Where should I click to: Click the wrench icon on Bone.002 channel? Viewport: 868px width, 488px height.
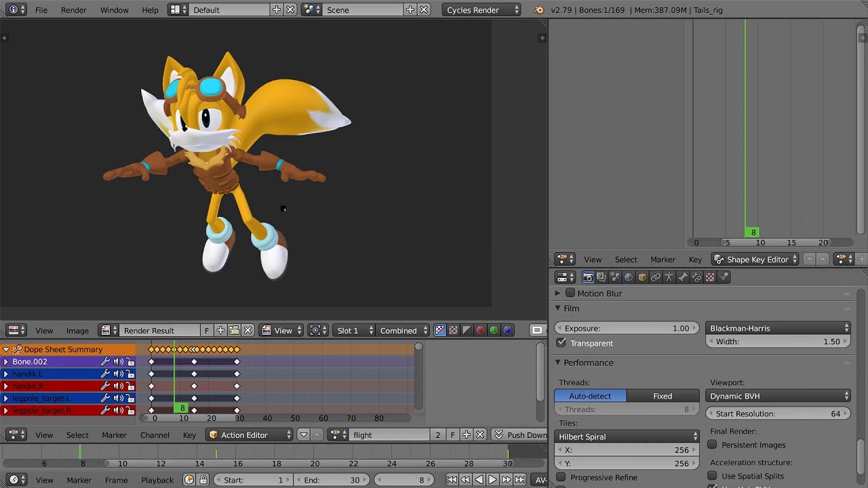click(x=105, y=362)
